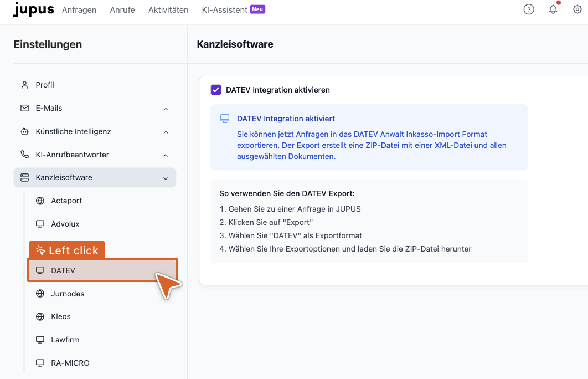Screen dimensions: 588x379
Task: Open notifications bell icon
Action: [x=553, y=9]
